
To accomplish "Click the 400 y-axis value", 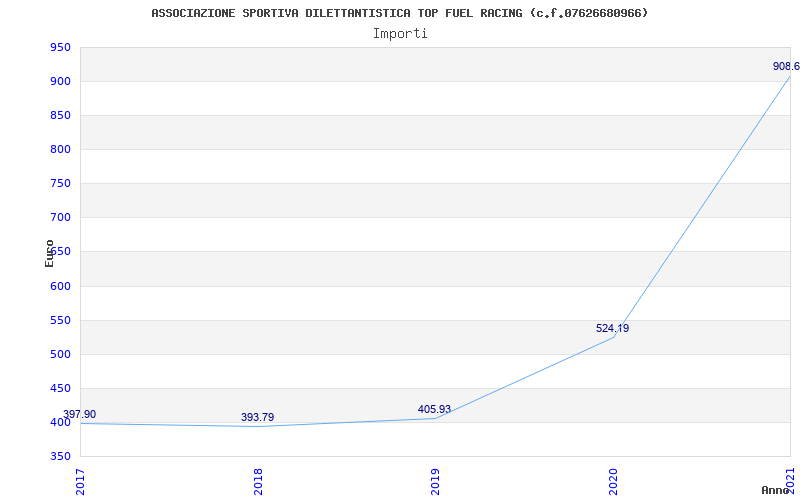I will click(x=60, y=422).
